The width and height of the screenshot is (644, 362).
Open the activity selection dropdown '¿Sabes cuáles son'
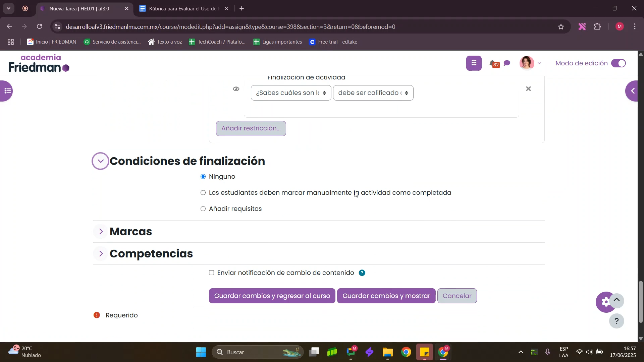point(291,93)
